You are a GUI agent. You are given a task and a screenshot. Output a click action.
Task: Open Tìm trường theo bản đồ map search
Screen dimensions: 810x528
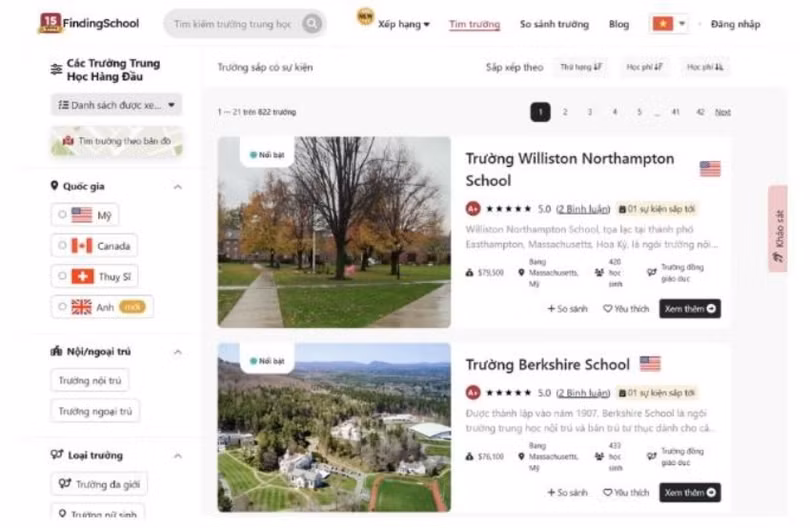pyautogui.click(x=117, y=141)
